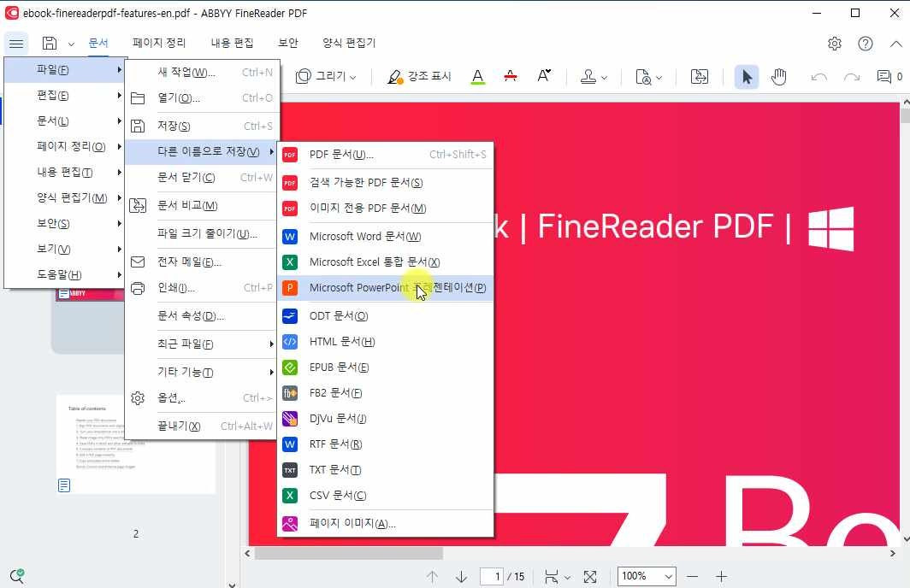This screenshot has width=910, height=588.
Task: Choose 문서 속성(D)... menu item
Action: (x=201, y=315)
